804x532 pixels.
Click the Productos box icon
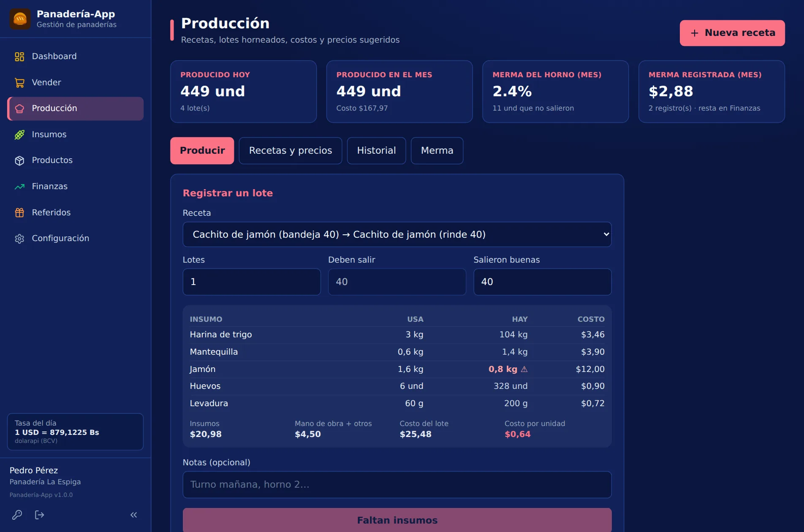[x=19, y=160]
